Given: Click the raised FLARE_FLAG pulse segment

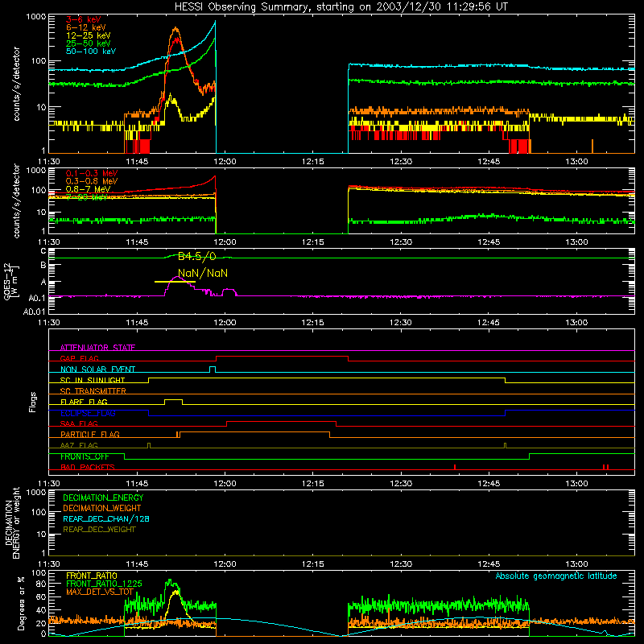Looking at the screenshot, I should coord(173,400).
